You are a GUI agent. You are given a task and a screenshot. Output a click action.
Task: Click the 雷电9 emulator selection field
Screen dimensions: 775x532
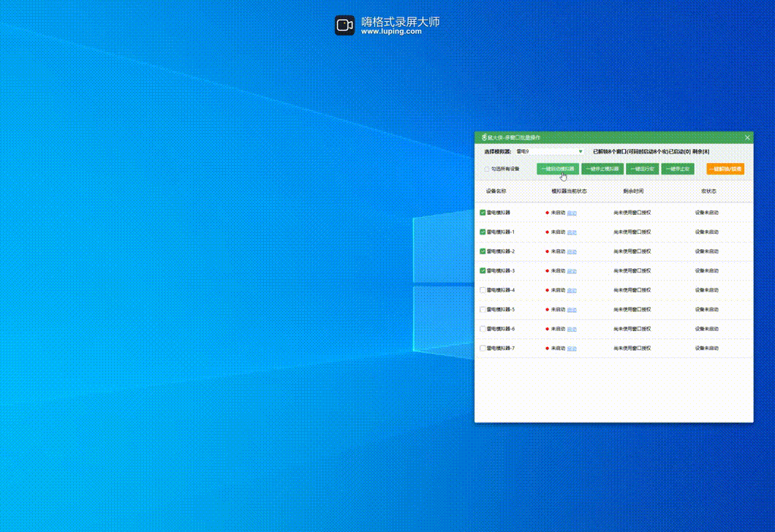545,152
